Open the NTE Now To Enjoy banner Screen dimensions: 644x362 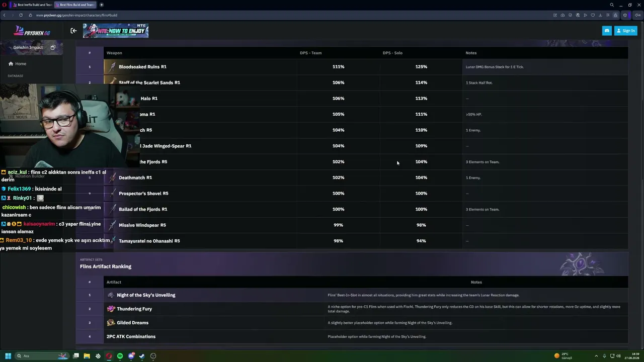click(x=116, y=31)
